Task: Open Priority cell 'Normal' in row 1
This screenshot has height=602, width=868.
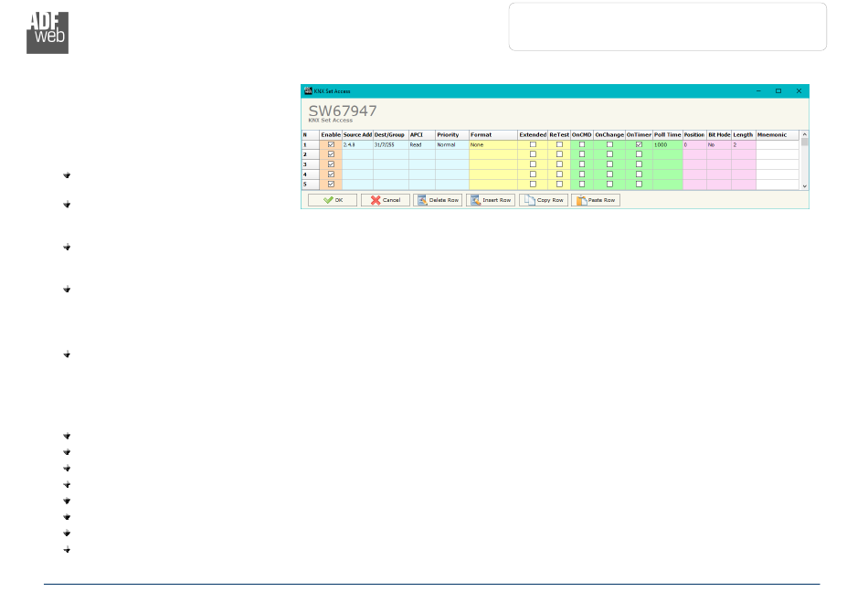Action: (451, 144)
